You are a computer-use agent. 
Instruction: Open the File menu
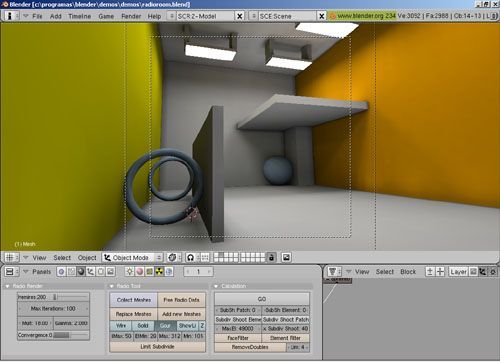[37, 16]
